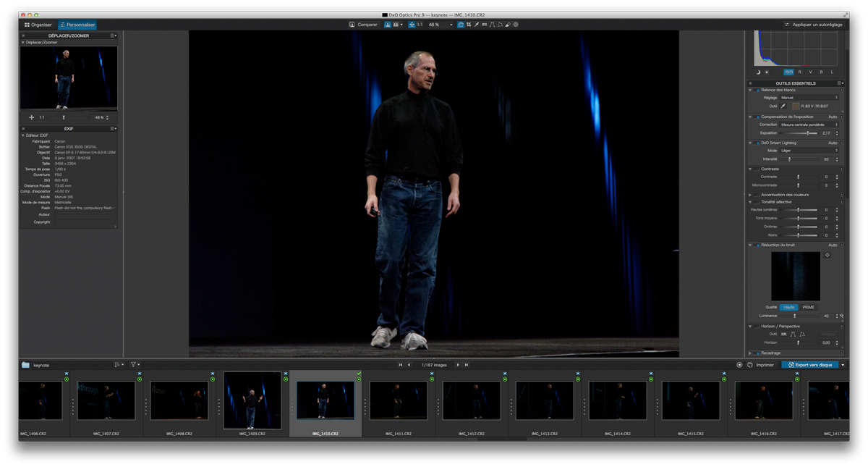Open the DxO Smart Lighting Mode dropdown

click(x=809, y=151)
